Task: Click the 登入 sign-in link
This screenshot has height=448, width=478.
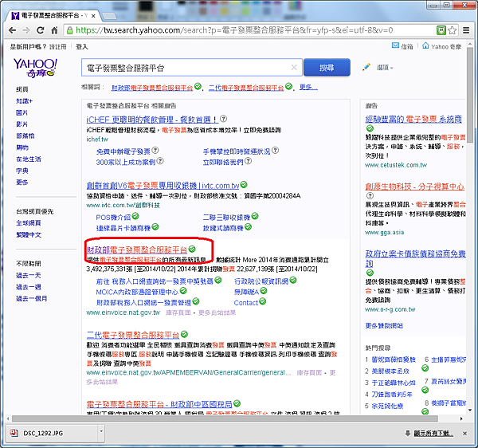Action: [81, 47]
